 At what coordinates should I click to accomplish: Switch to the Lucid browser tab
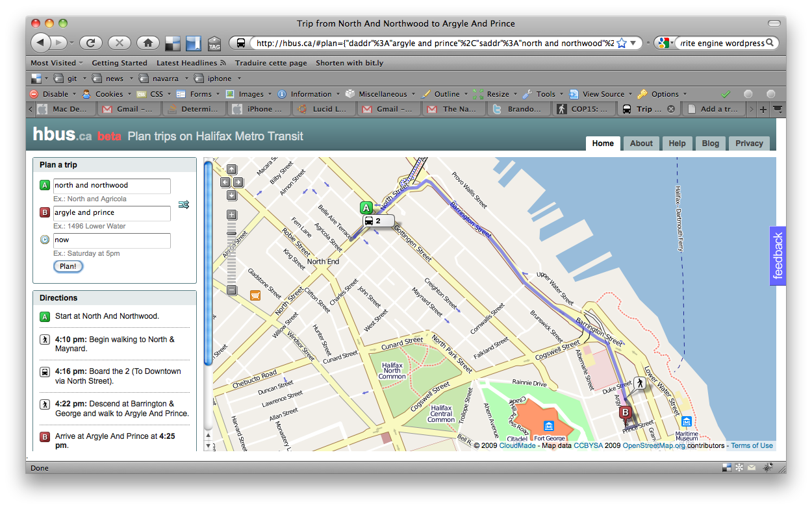coord(324,109)
